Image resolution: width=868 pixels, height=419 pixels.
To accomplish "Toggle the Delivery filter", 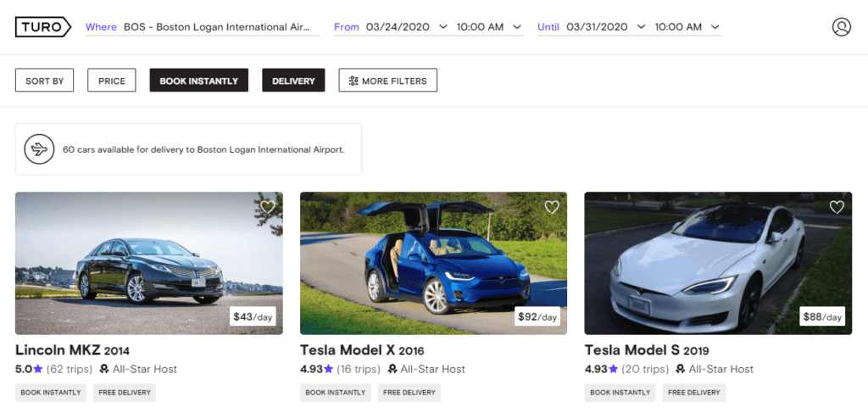I will point(293,81).
